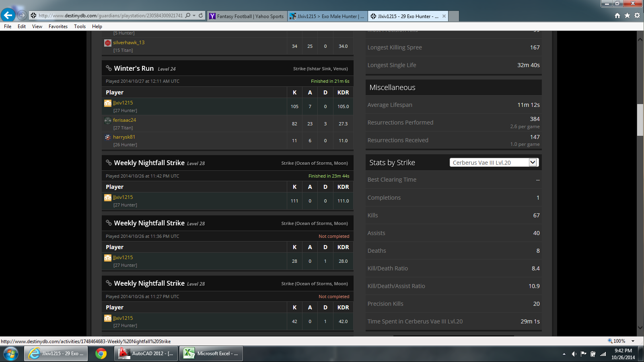Click link icon of Nightfall played 11:36 PM
Viewport: 644px width, 362px height.
(109, 223)
